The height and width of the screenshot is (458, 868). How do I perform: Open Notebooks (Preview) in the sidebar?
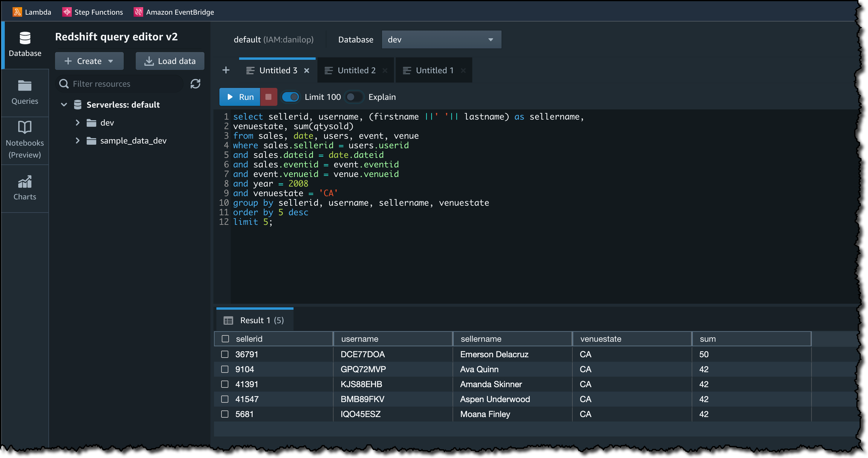pyautogui.click(x=25, y=140)
